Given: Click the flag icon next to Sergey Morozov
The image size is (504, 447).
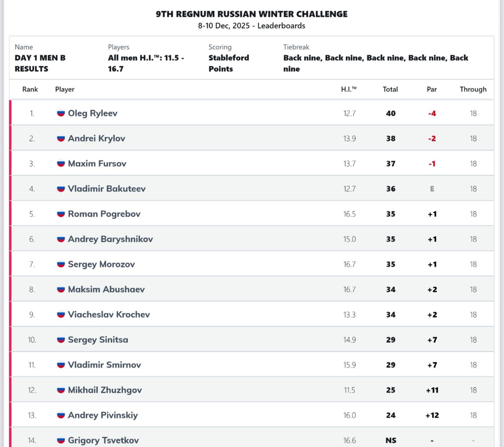Looking at the screenshot, I should tap(61, 264).
